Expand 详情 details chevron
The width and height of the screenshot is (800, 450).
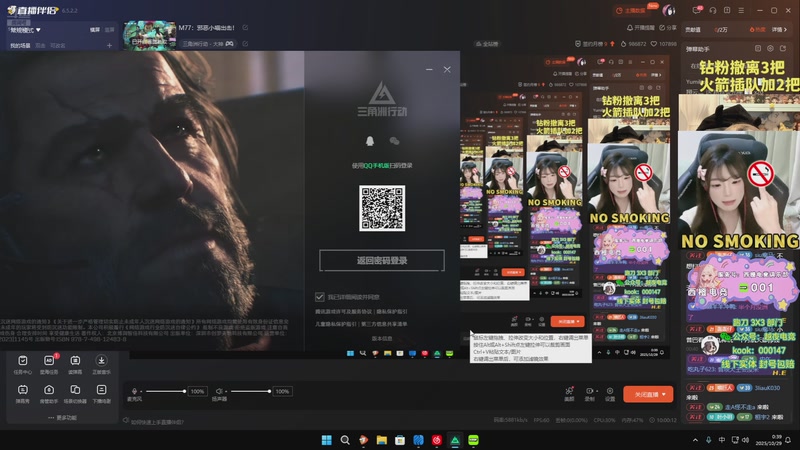point(779,30)
